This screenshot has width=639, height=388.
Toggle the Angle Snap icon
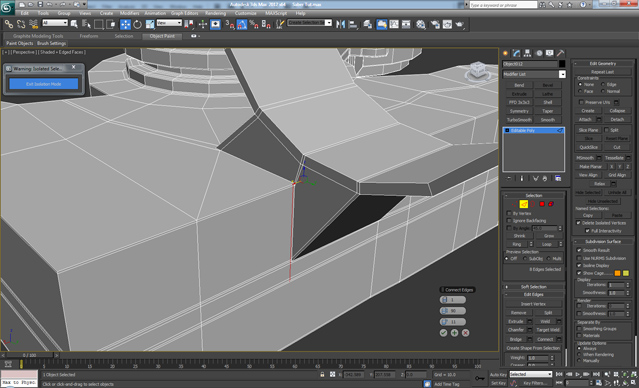coord(242,24)
